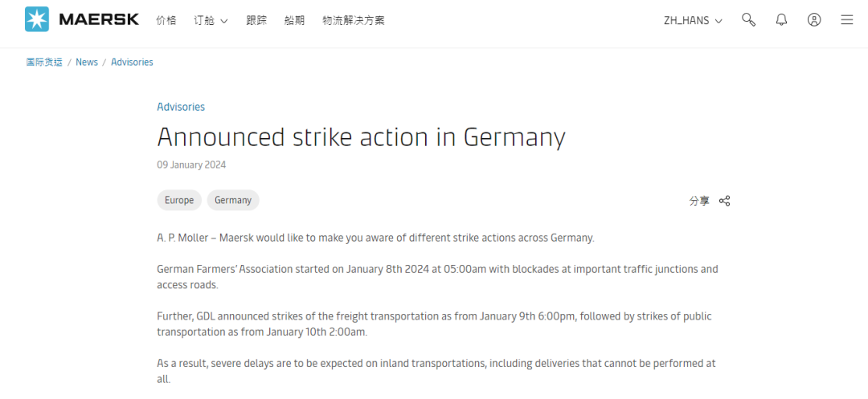Screen dimensions: 868x399
Task: Open the ZH_HANS language selector
Action: pyautogui.click(x=693, y=20)
